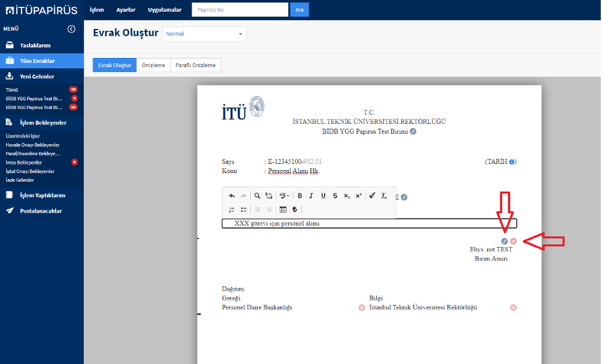Screen dimensions: 602x364
Task: Open the İşlem menu
Action: tap(97, 10)
